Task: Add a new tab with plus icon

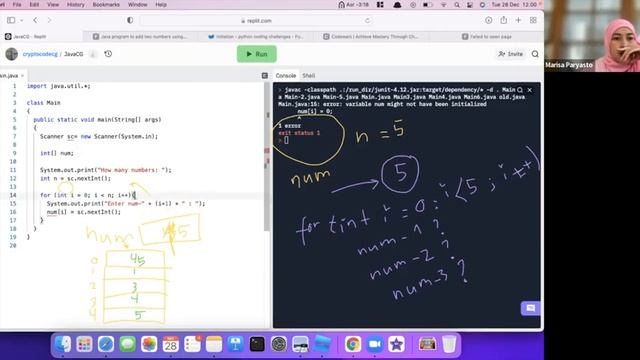Action: 518,20
